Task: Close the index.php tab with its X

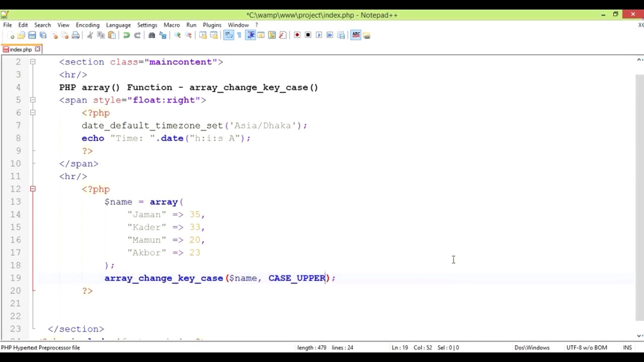Action: [x=37, y=49]
